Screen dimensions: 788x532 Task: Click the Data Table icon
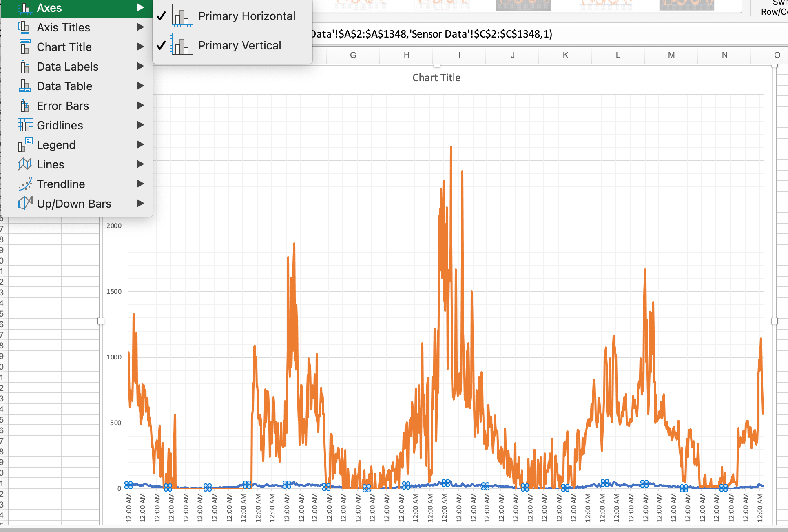[24, 86]
